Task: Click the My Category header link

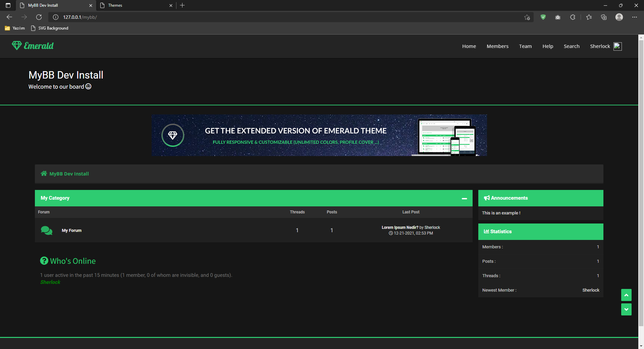Action: [55, 198]
